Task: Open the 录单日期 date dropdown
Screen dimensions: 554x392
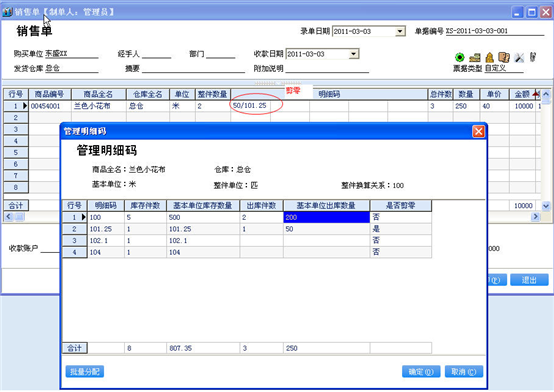Action: pos(400,31)
